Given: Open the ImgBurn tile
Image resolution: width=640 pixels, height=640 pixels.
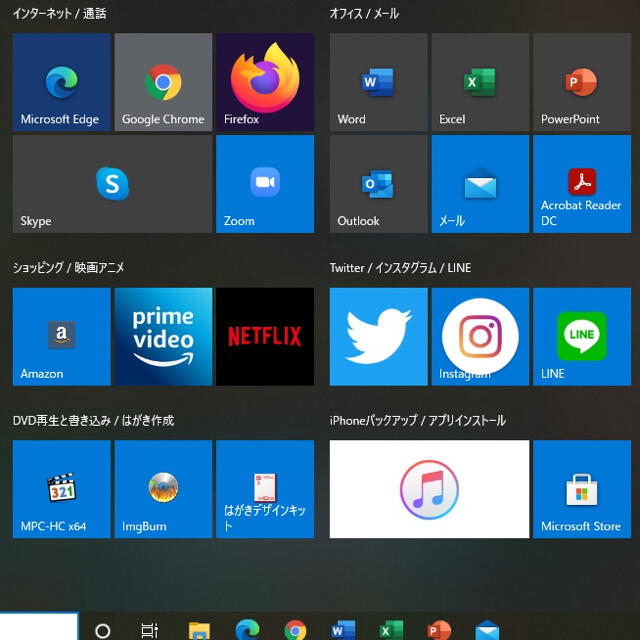Looking at the screenshot, I should [x=163, y=489].
